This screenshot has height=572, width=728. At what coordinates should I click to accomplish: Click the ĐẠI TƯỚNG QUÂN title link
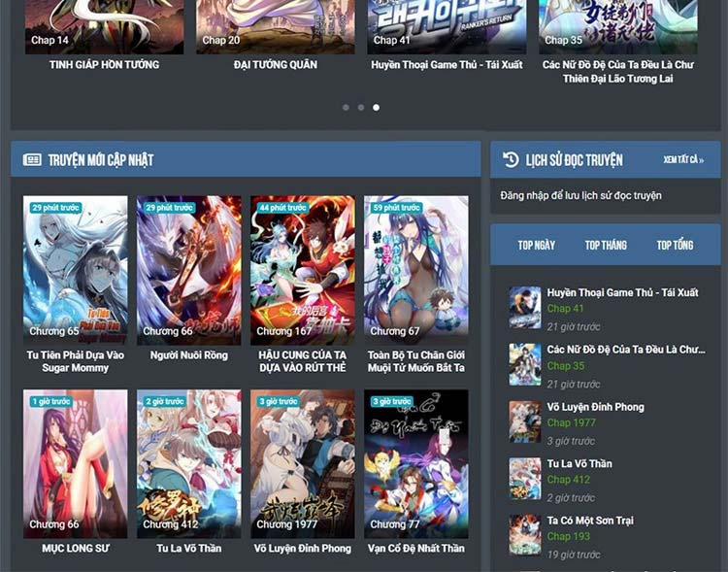click(x=276, y=65)
